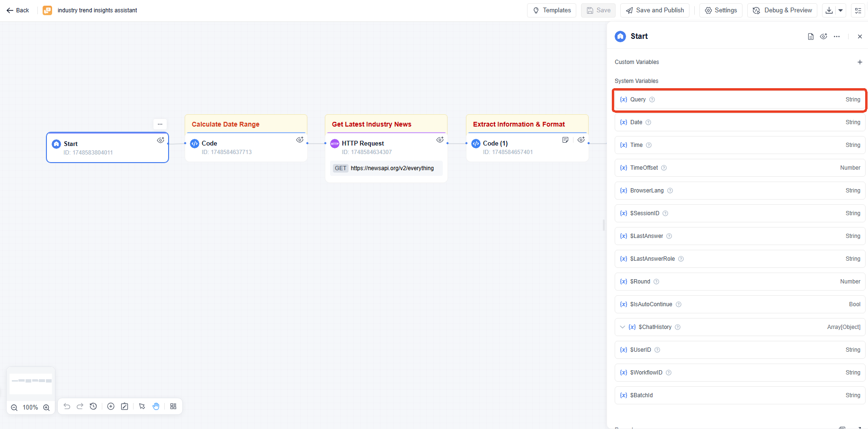Click help icon next to BrowserLang
Viewport: 868px width, 429px height.
click(670, 191)
